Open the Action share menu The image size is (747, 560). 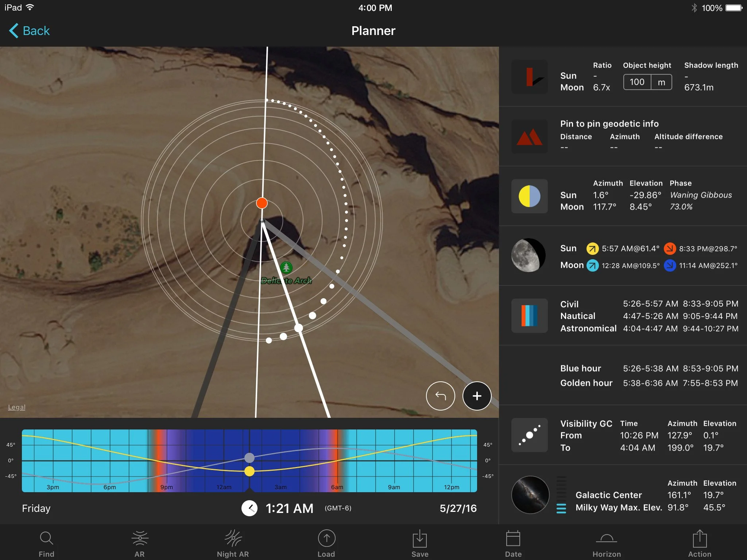699,544
